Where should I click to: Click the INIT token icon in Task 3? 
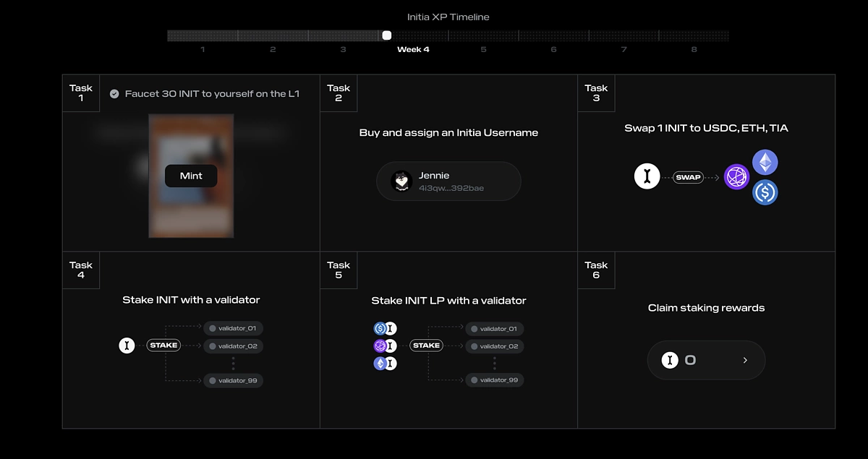647,176
